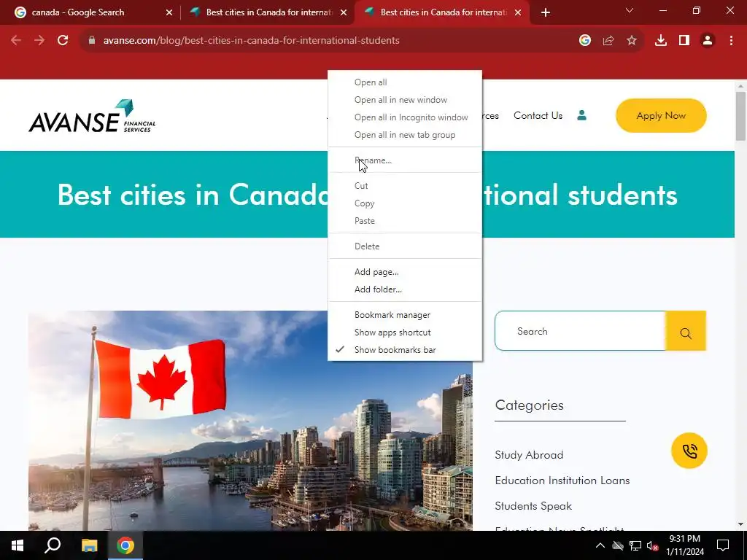Close the active Best cities tab
Screen dimensions: 747x560
tap(518, 12)
